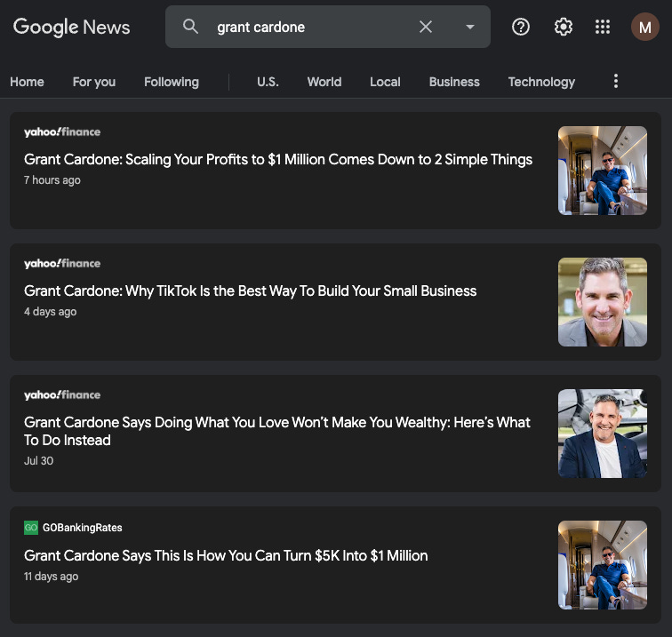
Task: Select the Local section
Action: (x=385, y=82)
